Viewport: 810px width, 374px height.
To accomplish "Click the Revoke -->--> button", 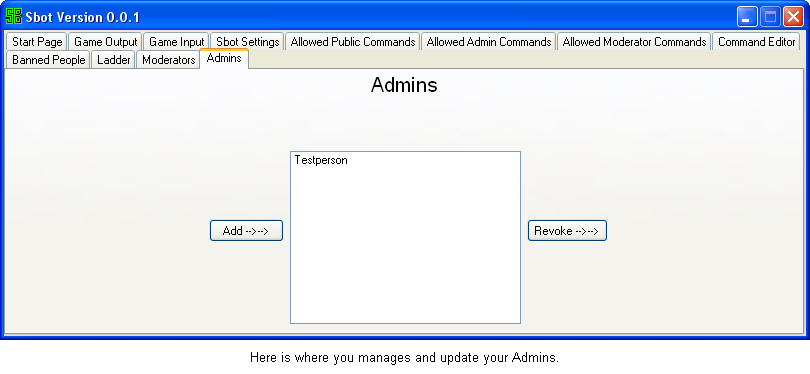I will 567,230.
